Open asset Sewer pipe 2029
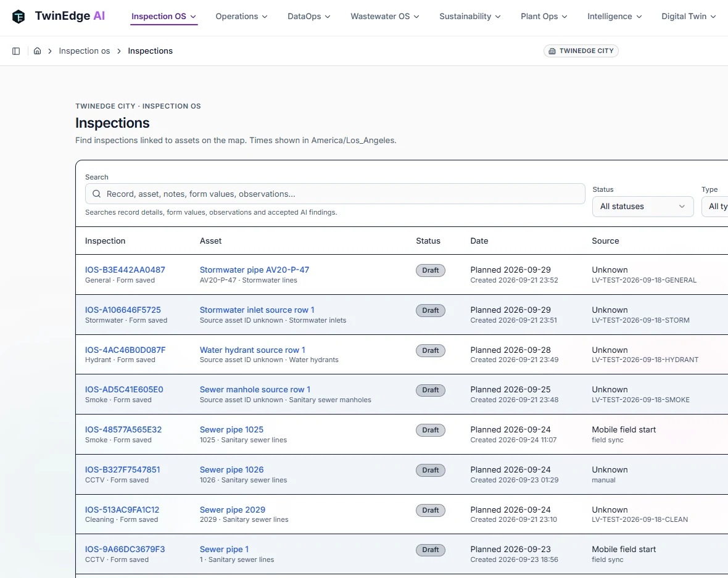728x578 pixels. [233, 510]
